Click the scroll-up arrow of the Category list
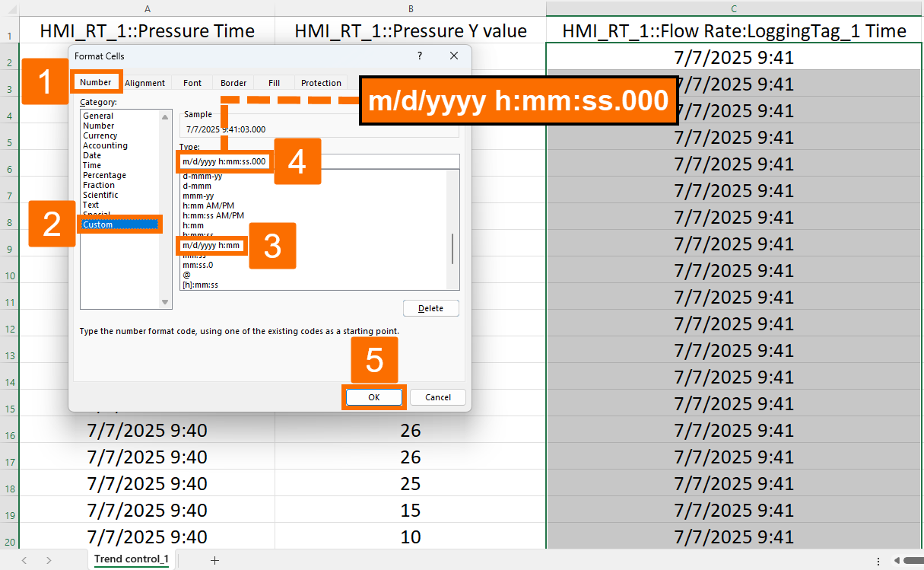This screenshot has width=924, height=570. pyautogui.click(x=165, y=116)
